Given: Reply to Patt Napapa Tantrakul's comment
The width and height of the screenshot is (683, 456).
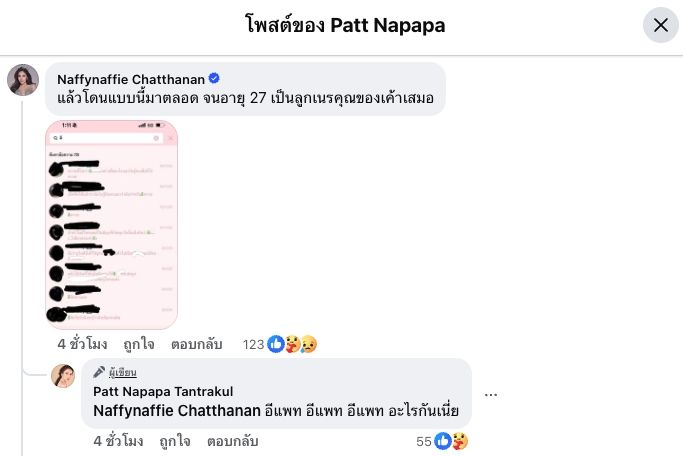Looking at the screenshot, I should 233,441.
